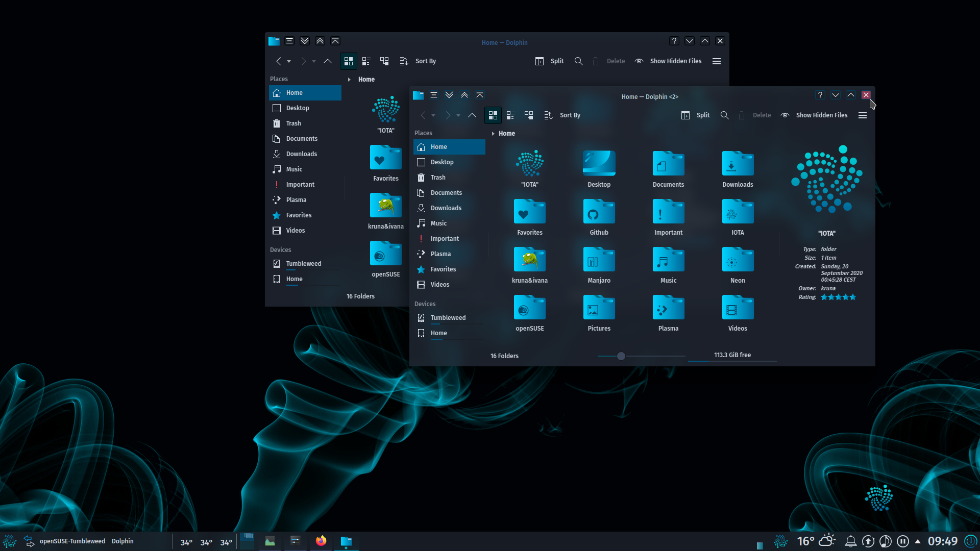Screen dimensions: 980x551
Task: Launch Firefox from the taskbar
Action: [x=321, y=541]
